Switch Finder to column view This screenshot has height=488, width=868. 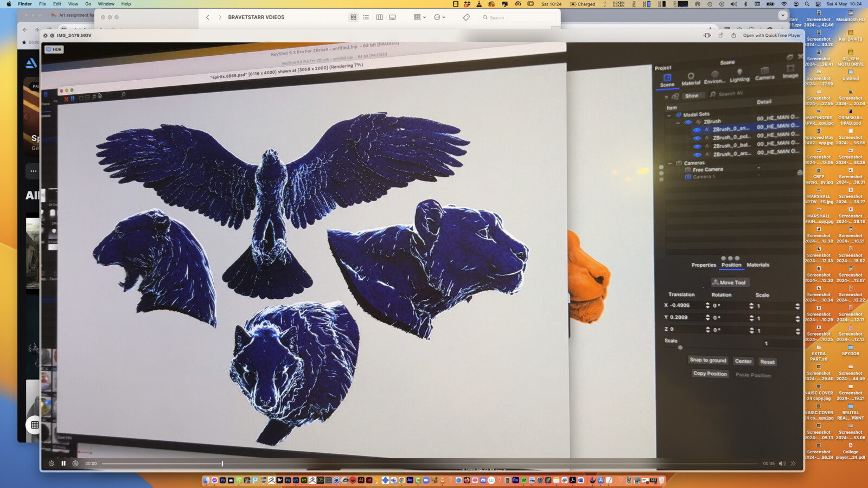tap(379, 17)
